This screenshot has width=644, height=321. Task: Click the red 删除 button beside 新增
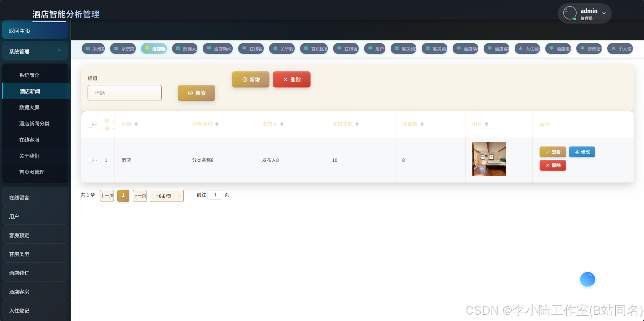pyautogui.click(x=292, y=79)
